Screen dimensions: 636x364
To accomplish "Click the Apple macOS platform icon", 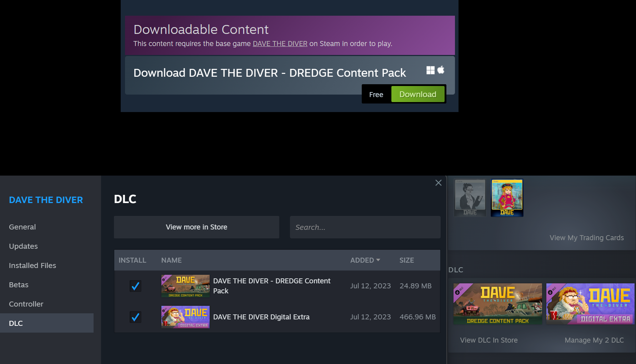I will (441, 70).
